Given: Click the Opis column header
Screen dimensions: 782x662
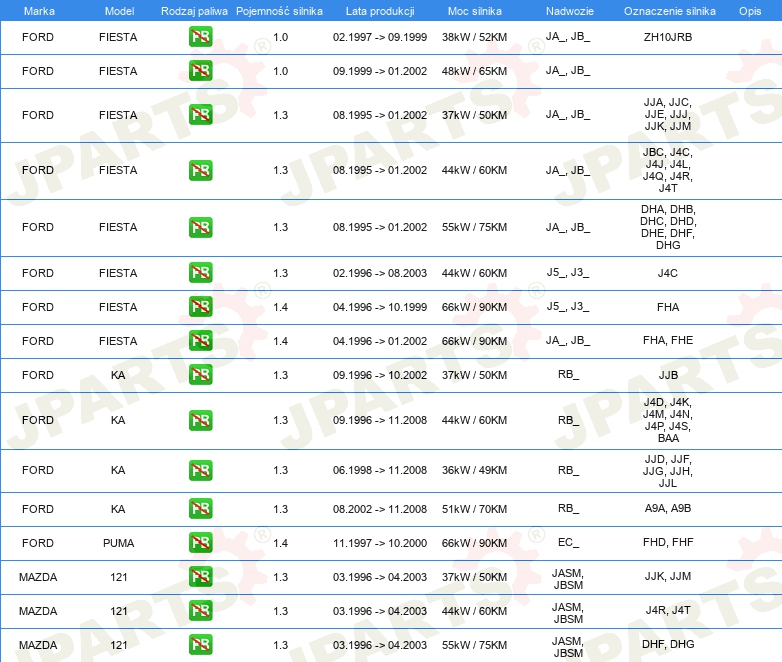Looking at the screenshot, I should point(750,11).
